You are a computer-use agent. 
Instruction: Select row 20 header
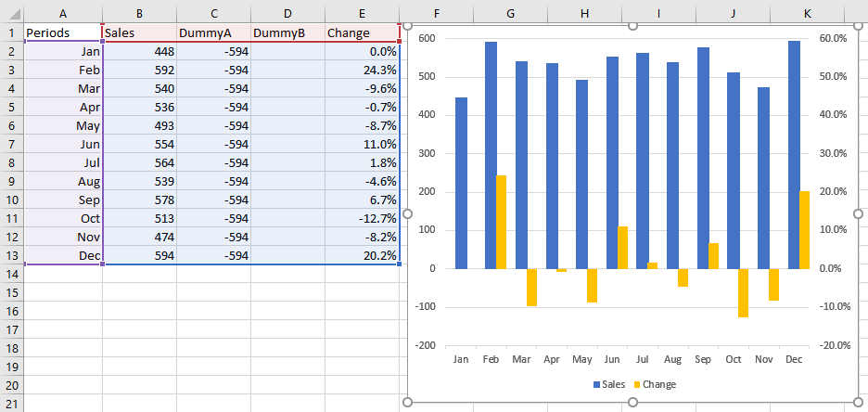tap(12, 385)
